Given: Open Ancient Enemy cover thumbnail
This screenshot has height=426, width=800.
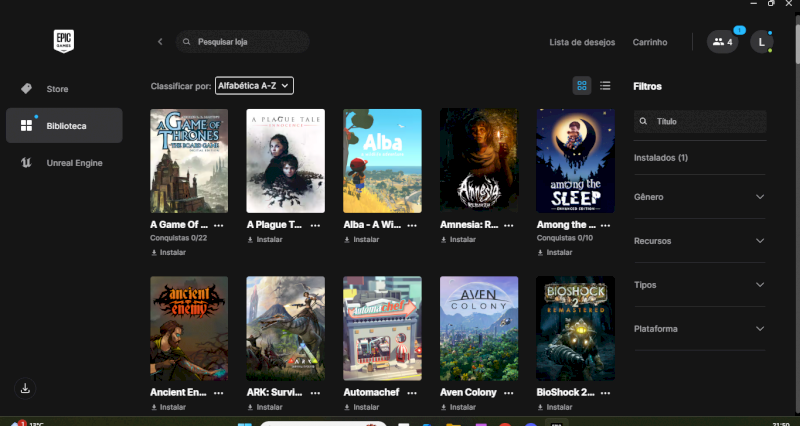Looking at the screenshot, I should coord(189,329).
